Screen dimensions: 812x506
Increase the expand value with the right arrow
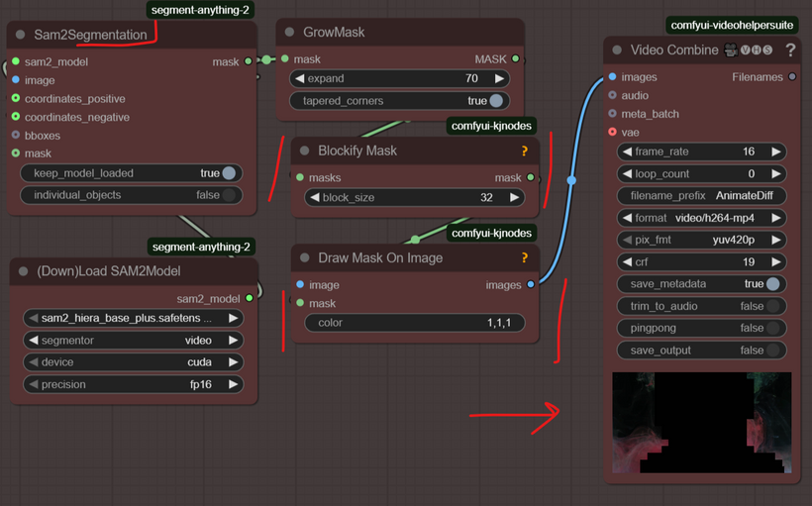tap(499, 78)
